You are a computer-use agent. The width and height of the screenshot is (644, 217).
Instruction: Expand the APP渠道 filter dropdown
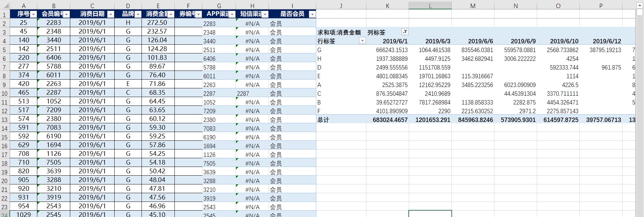coord(232,14)
